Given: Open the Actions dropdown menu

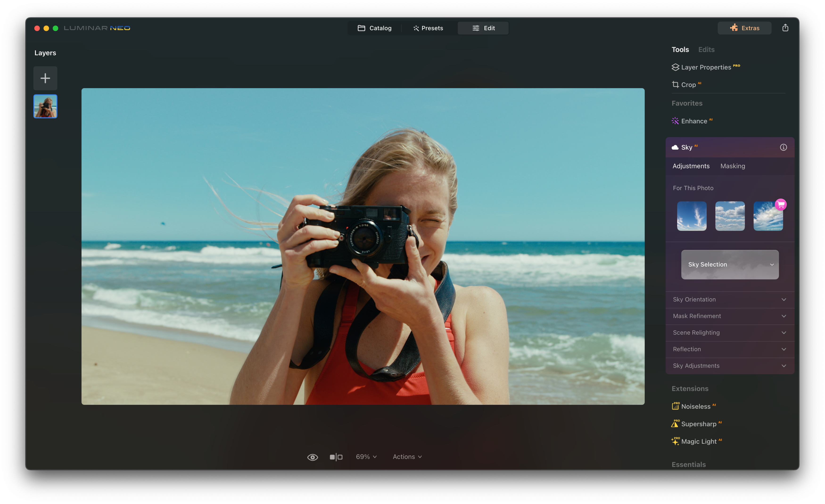Looking at the screenshot, I should pyautogui.click(x=407, y=457).
